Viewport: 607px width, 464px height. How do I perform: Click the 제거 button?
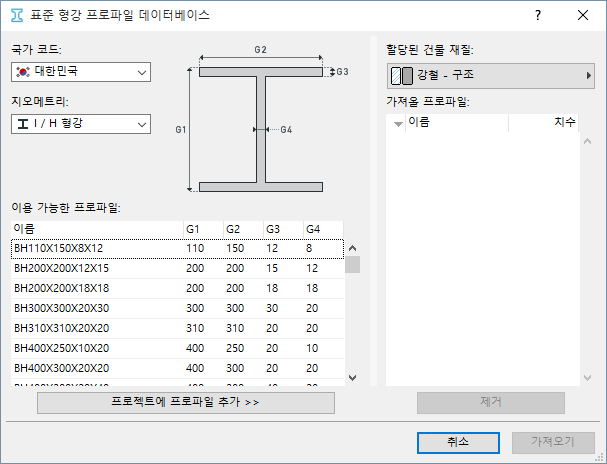(x=491, y=403)
